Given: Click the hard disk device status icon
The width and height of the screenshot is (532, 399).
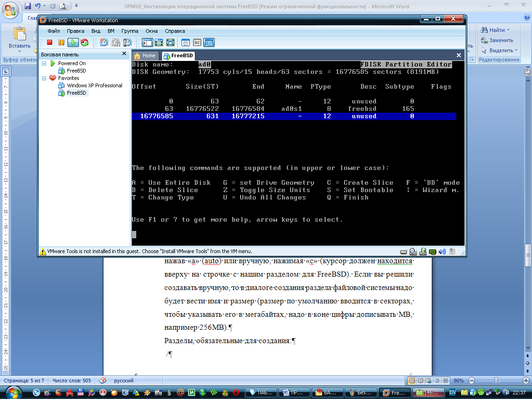Looking at the screenshot, I should [404, 252].
